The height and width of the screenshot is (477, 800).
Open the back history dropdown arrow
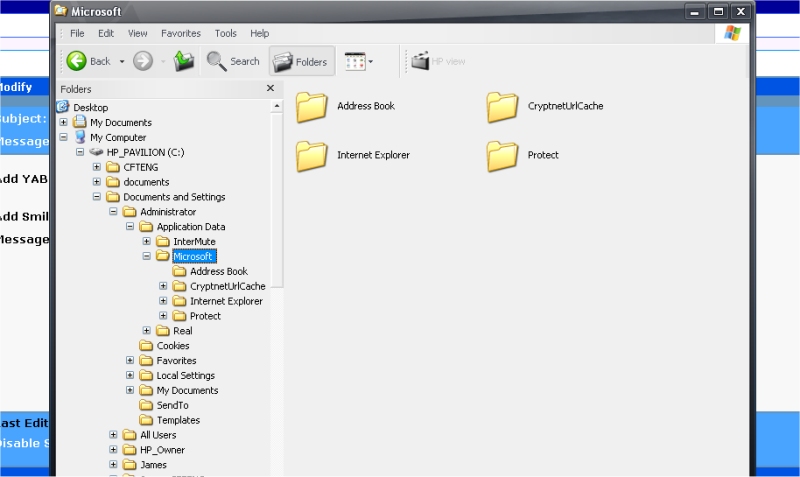(x=122, y=61)
